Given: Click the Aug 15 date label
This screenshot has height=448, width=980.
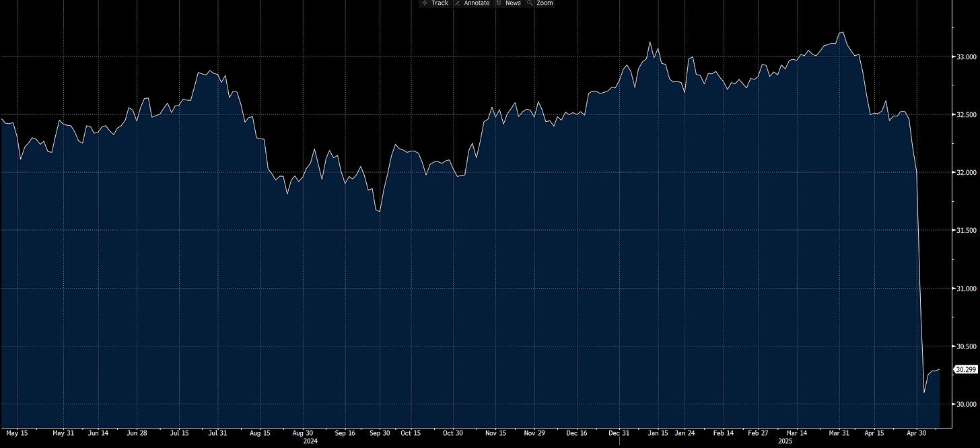Looking at the screenshot, I should coord(260,433).
